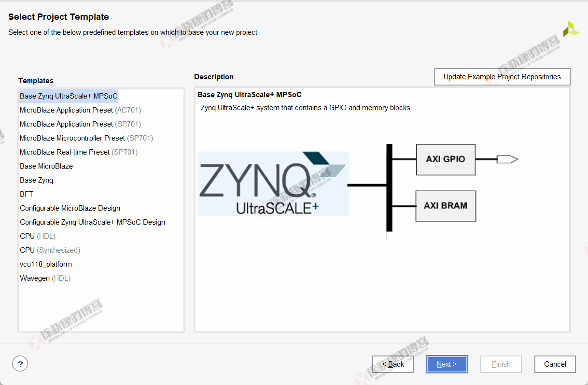The width and height of the screenshot is (588, 385).
Task: Cancel the project wizard
Action: coord(555,364)
